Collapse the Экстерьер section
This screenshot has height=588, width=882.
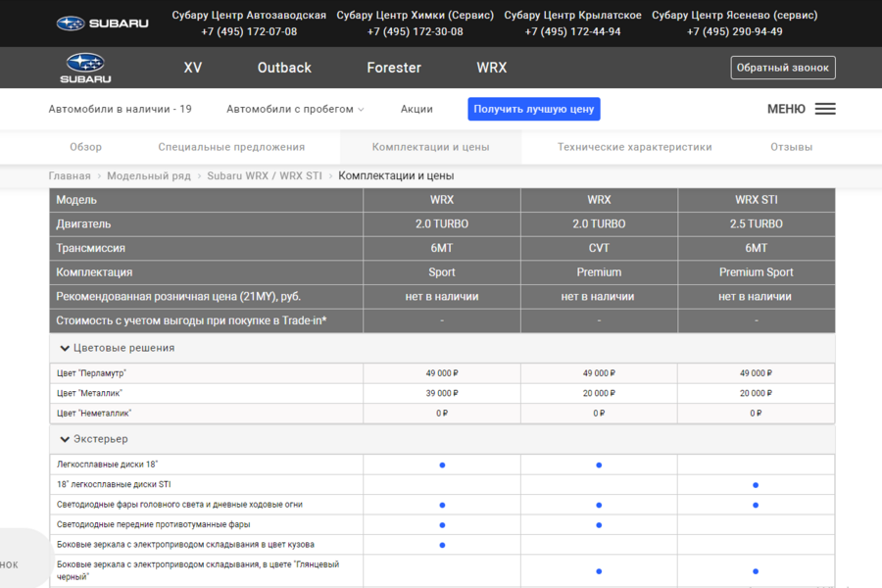(65, 439)
